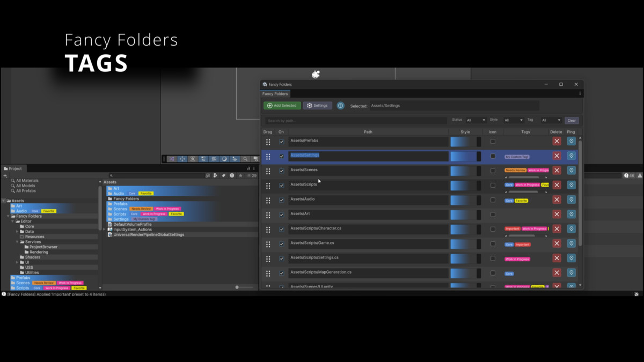Uncheck On for Assets/Prefabs
This screenshot has width=644, height=362.
pyautogui.click(x=281, y=142)
